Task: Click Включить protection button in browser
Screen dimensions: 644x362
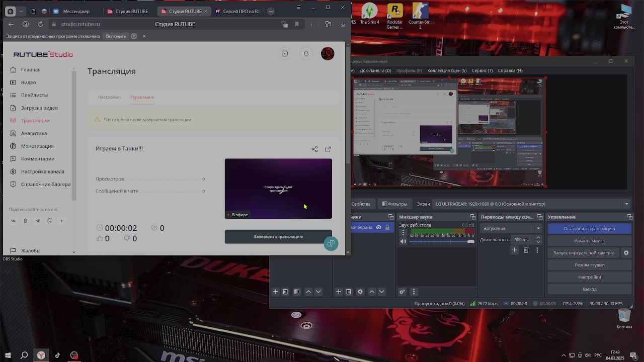Action: [x=116, y=36]
